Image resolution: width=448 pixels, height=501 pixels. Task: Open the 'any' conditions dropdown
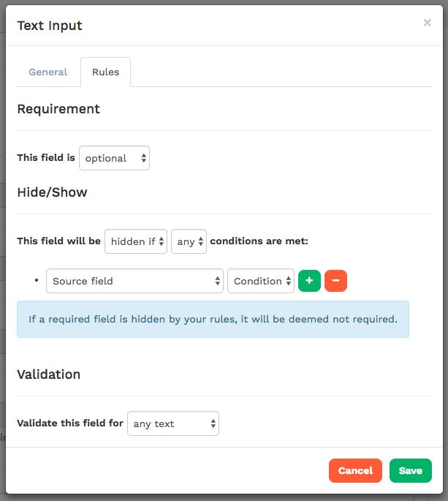click(x=189, y=241)
